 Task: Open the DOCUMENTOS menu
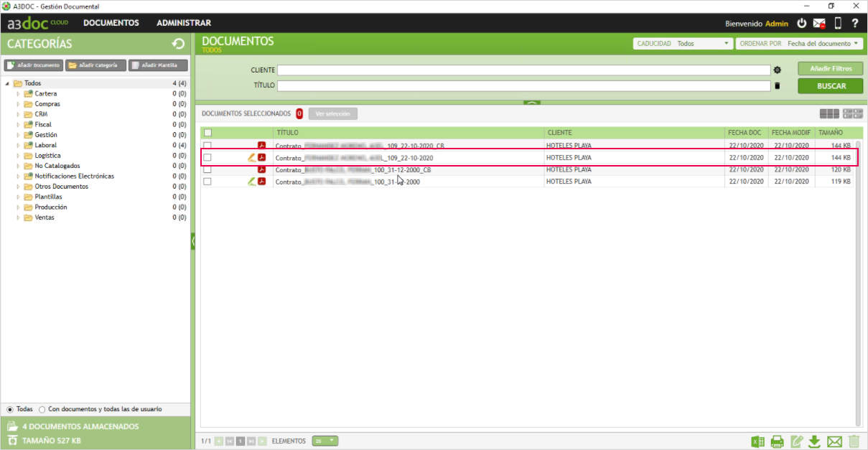coord(111,23)
